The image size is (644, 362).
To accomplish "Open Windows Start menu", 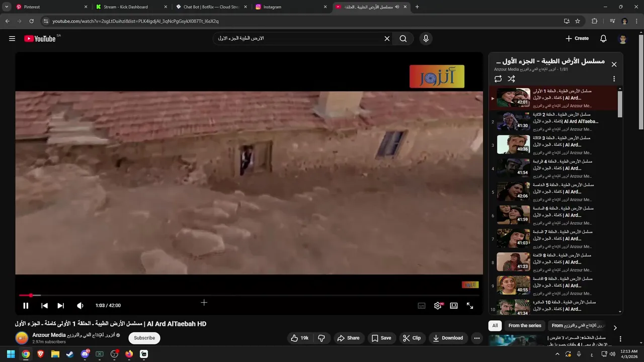I will [x=11, y=354].
